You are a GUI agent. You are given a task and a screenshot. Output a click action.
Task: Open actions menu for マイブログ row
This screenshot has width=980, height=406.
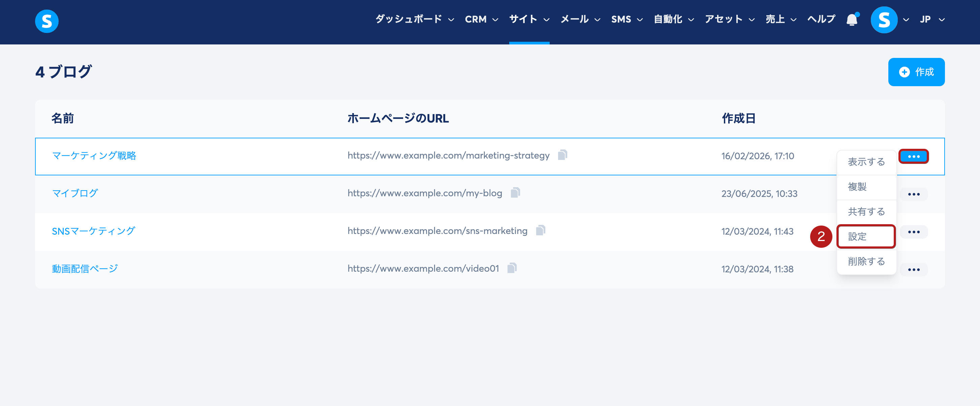click(x=913, y=194)
